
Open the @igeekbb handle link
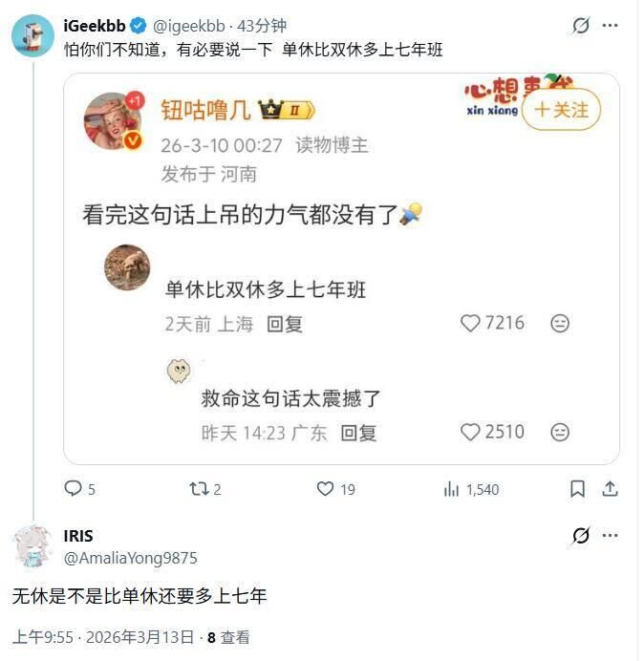(188, 26)
